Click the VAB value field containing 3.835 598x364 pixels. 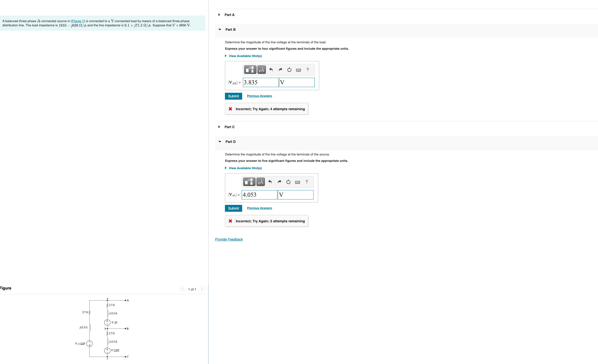coord(260,82)
